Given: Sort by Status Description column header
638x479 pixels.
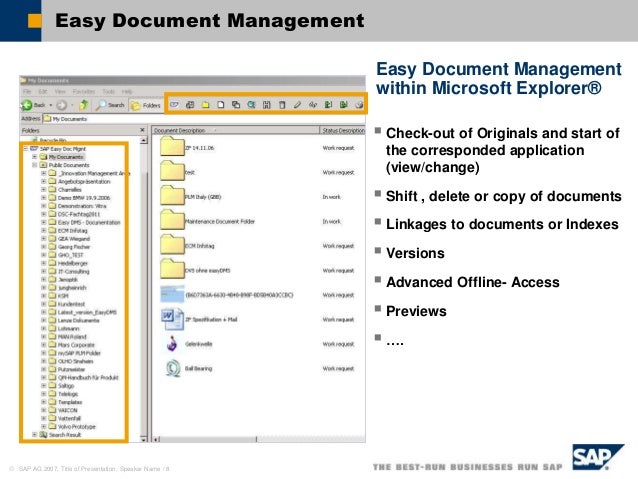Looking at the screenshot, I should (x=342, y=130).
